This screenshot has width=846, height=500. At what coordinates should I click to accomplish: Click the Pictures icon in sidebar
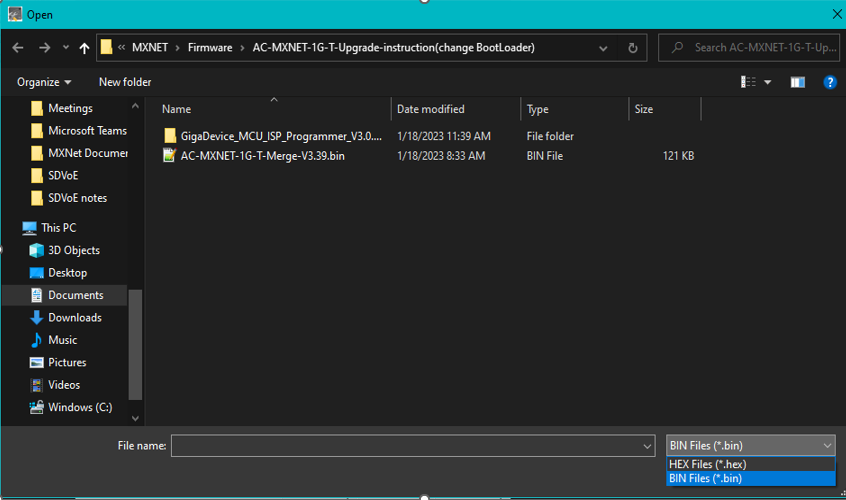coord(37,362)
